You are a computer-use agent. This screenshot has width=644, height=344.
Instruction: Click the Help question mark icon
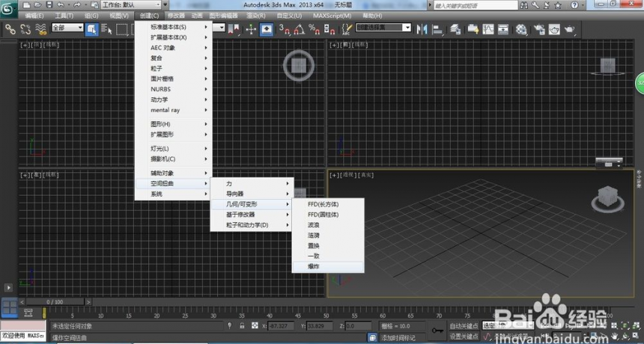[x=574, y=5]
